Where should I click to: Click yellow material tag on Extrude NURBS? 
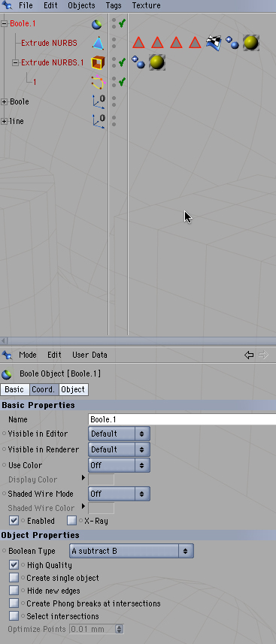tap(251, 43)
